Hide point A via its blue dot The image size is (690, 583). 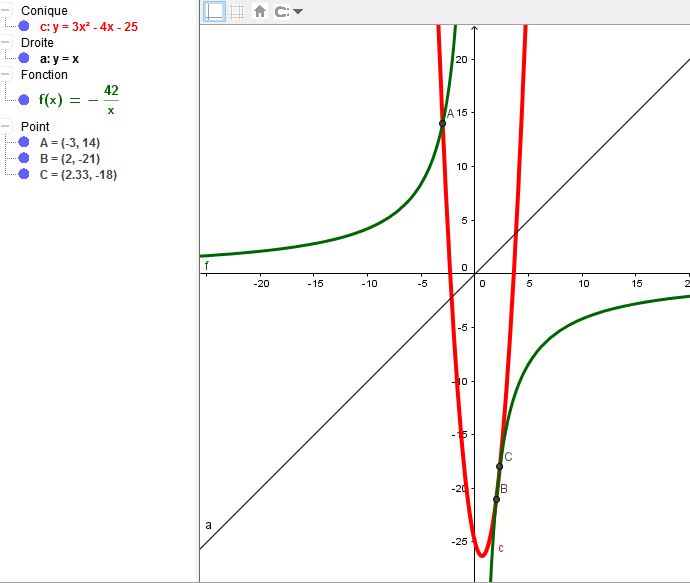click(x=24, y=143)
